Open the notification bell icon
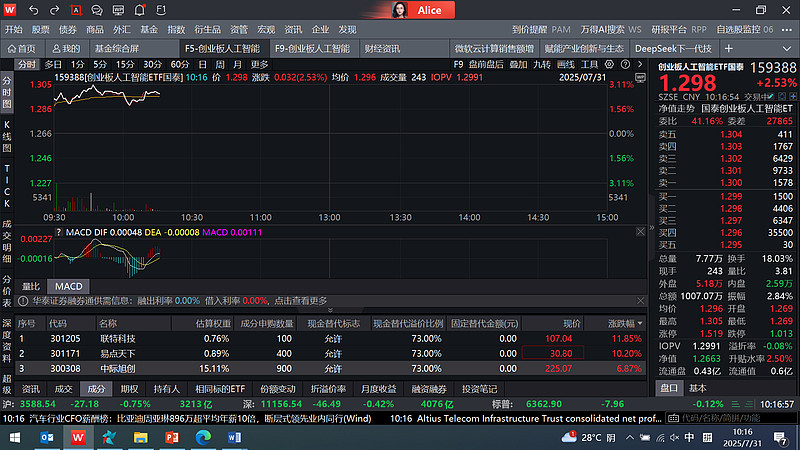Image resolution: width=800 pixels, height=450 pixels. pyautogui.click(x=140, y=10)
